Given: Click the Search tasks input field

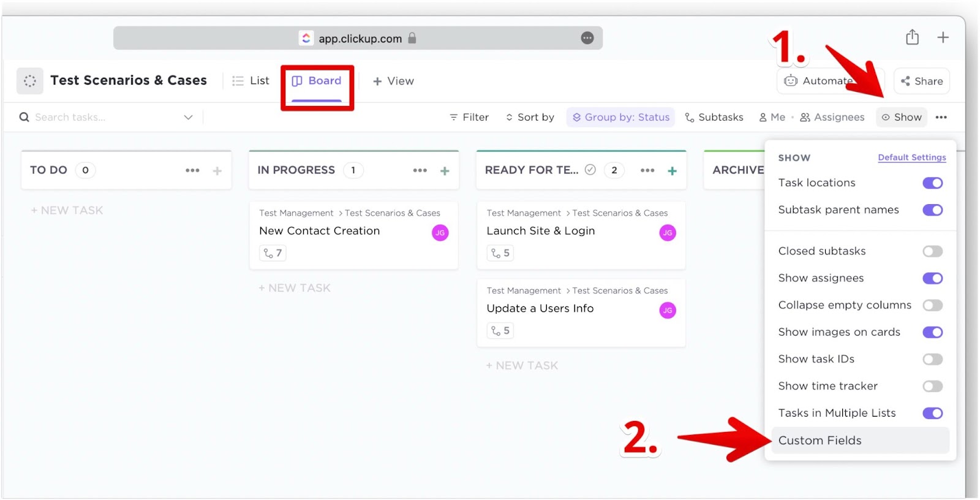Looking at the screenshot, I should (x=104, y=117).
